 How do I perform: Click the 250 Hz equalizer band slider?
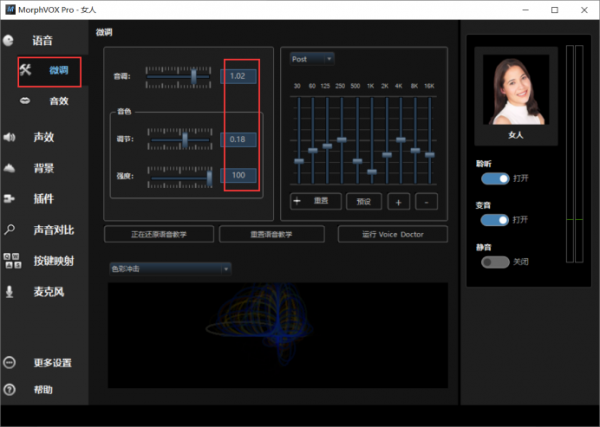pyautogui.click(x=342, y=140)
